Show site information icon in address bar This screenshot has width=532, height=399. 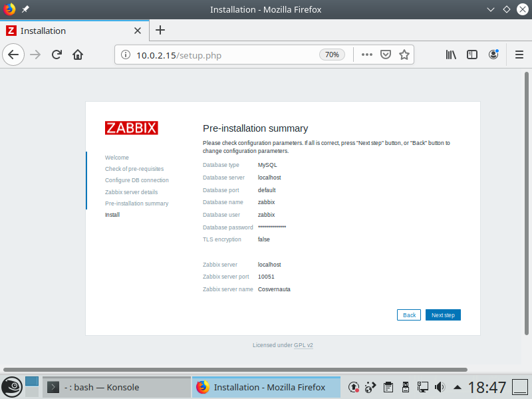pos(126,55)
